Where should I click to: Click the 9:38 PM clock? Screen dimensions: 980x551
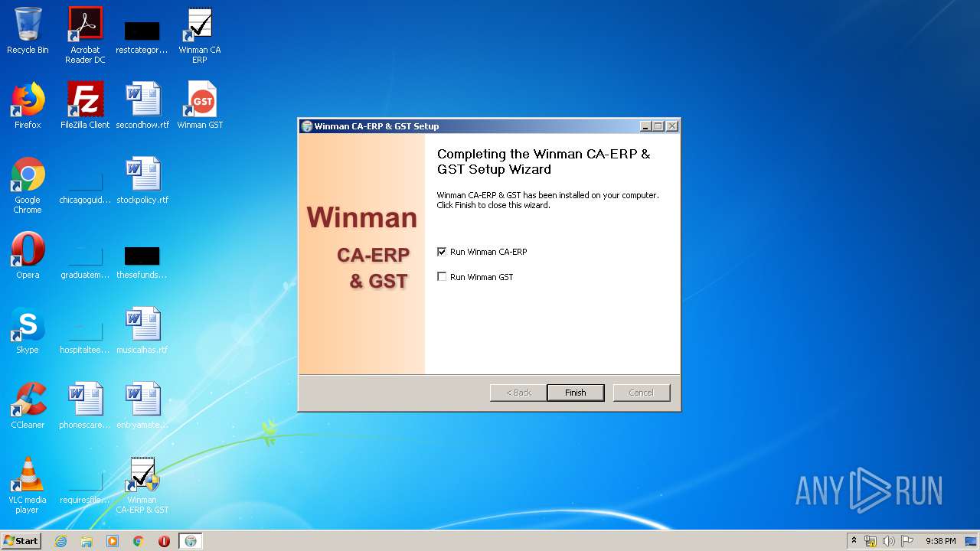coord(940,541)
